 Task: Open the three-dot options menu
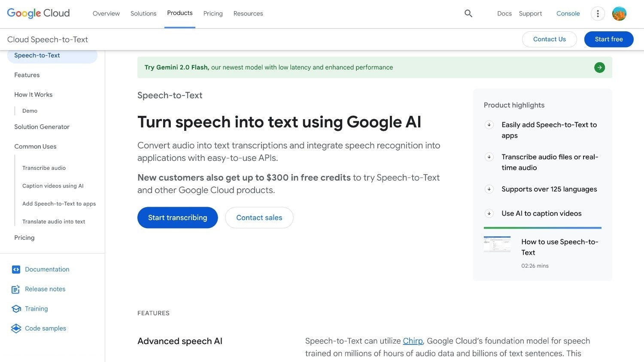pos(598,14)
